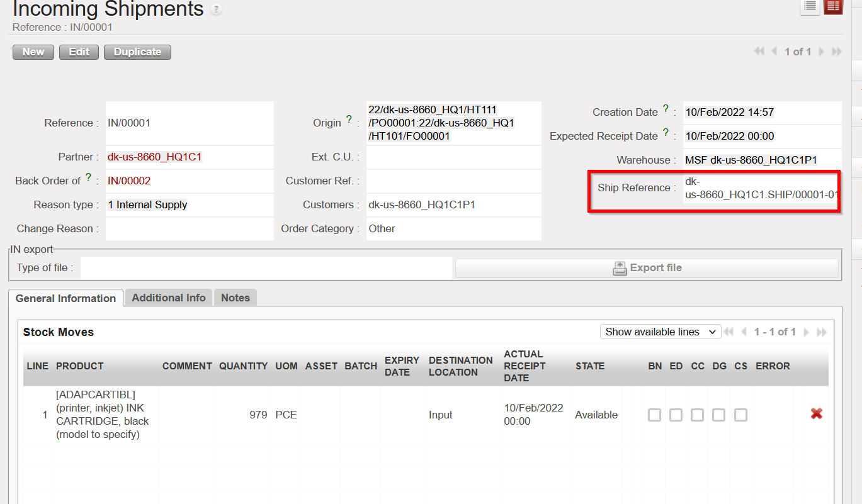The height and width of the screenshot is (504, 862).
Task: Switch to list view icon
Action: [810, 6]
